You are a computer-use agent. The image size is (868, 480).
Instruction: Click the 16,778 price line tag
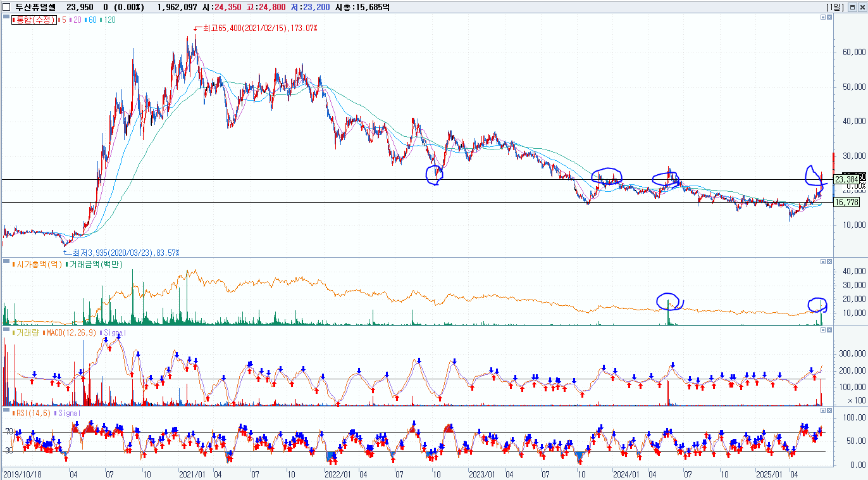point(848,203)
